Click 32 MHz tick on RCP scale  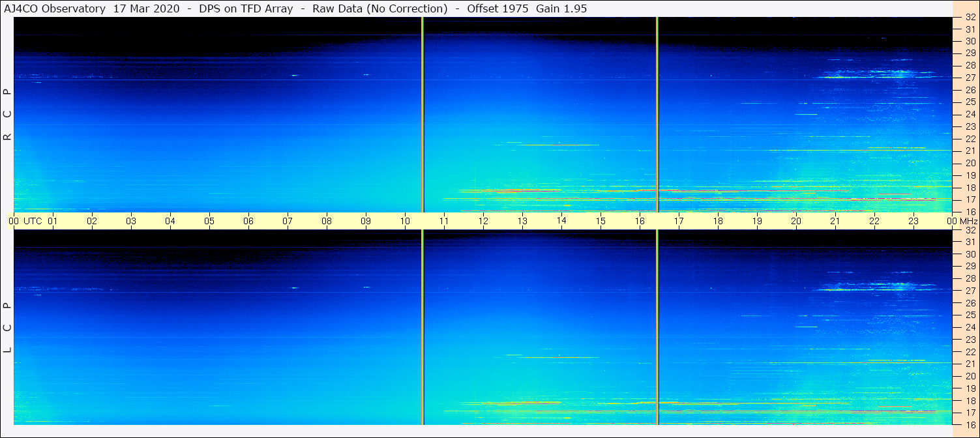coord(970,18)
